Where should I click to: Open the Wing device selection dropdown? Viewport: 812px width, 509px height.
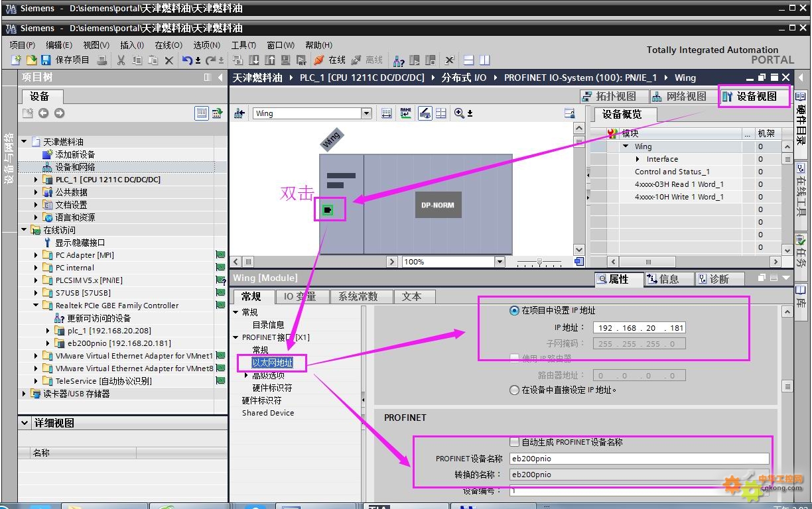tap(366, 113)
